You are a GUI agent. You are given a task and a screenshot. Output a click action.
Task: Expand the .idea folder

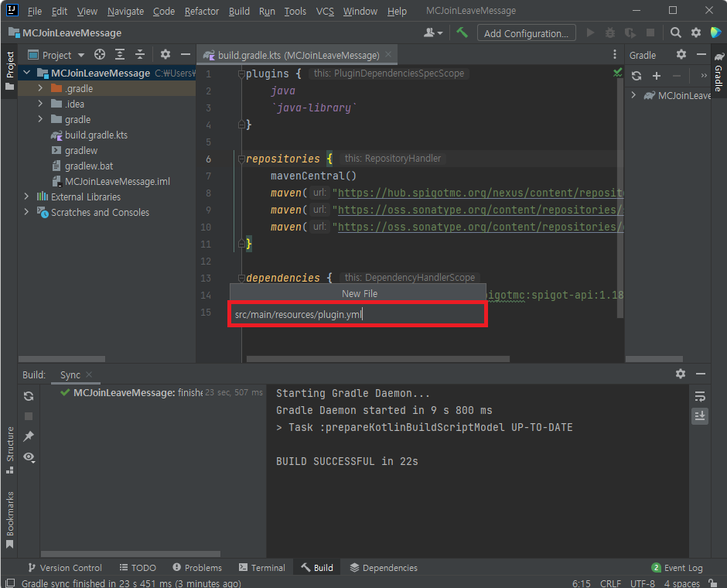[x=40, y=104]
